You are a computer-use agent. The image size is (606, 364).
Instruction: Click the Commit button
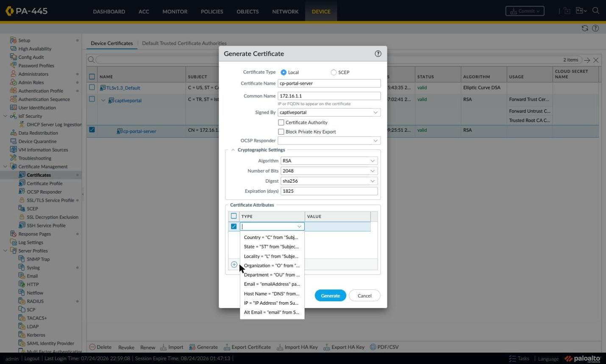tap(525, 11)
